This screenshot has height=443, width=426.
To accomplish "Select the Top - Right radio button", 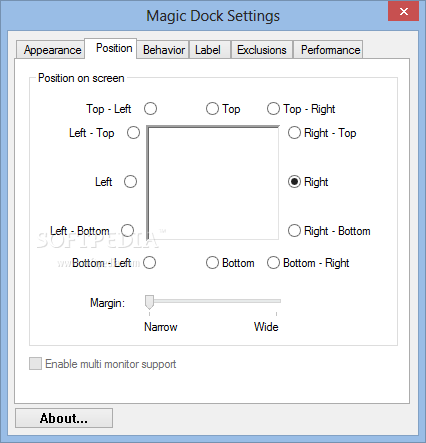I will [273, 109].
